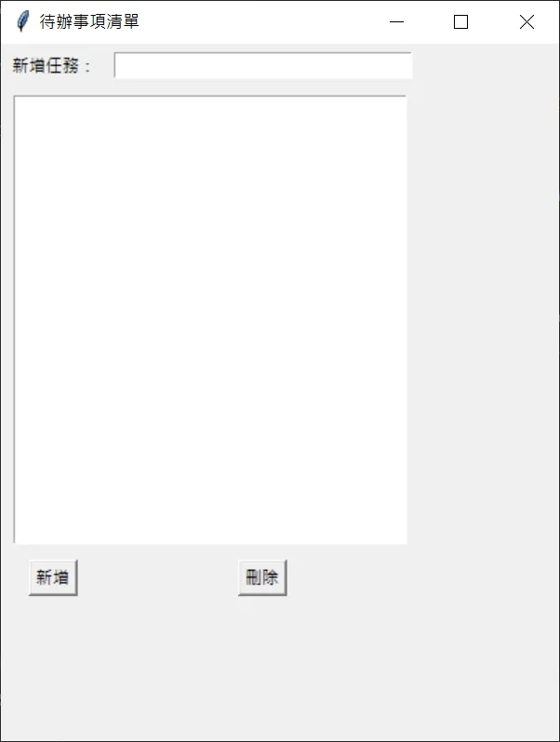The image size is (560, 742).
Task: Click inside the empty task listbox
Action: coord(210,320)
